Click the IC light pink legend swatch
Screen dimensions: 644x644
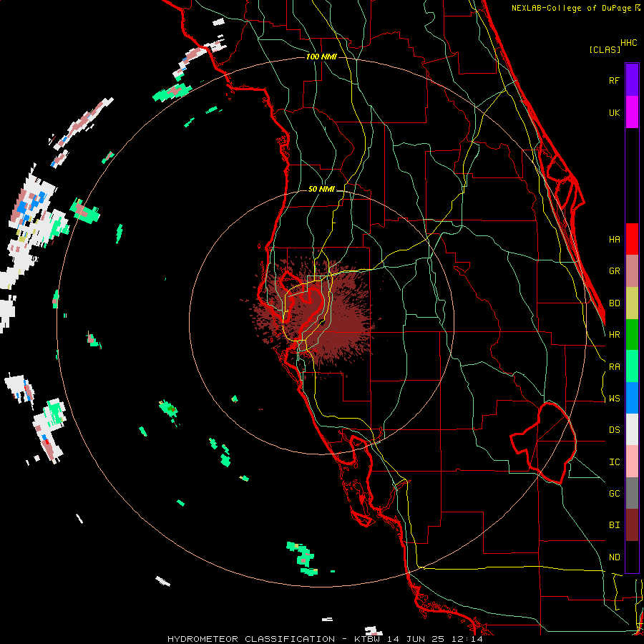(632, 462)
